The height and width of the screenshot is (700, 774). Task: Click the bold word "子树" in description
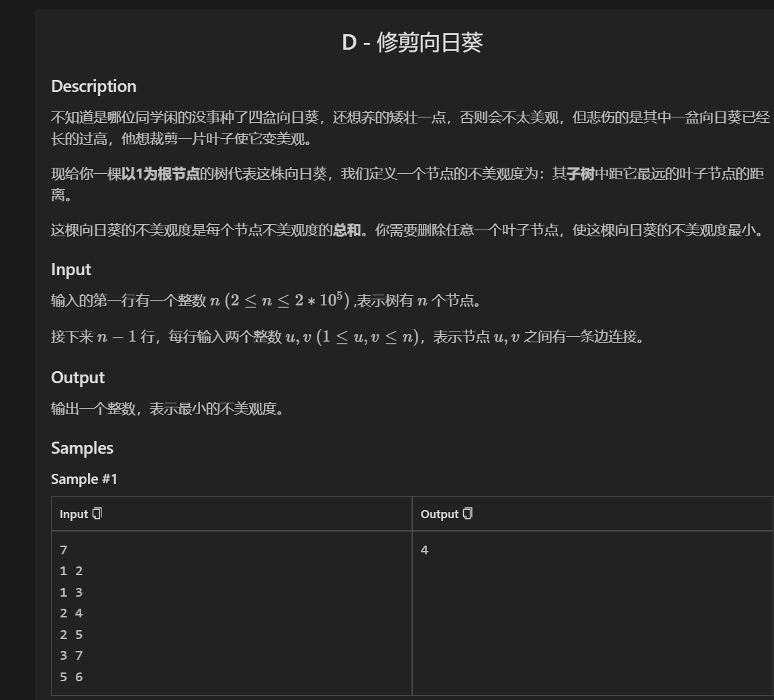coord(581,174)
